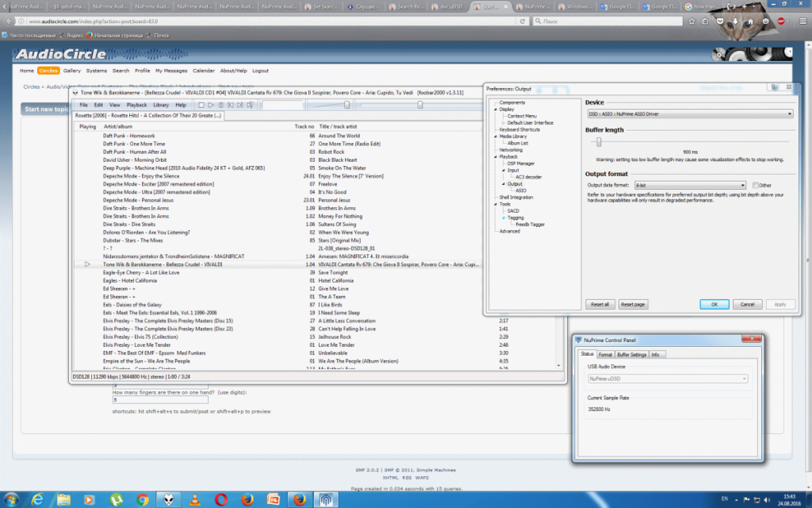
Task: Select Advanced in the preferences tree
Action: 510,231
